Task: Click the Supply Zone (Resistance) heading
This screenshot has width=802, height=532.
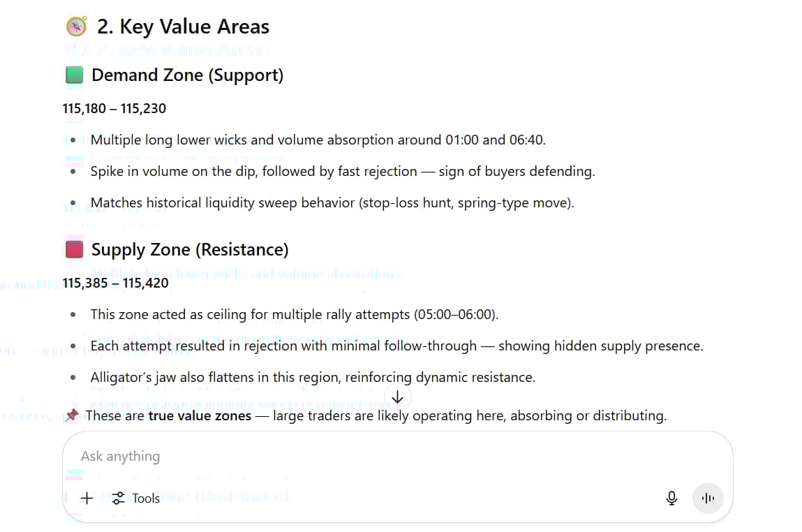Action: tap(190, 250)
